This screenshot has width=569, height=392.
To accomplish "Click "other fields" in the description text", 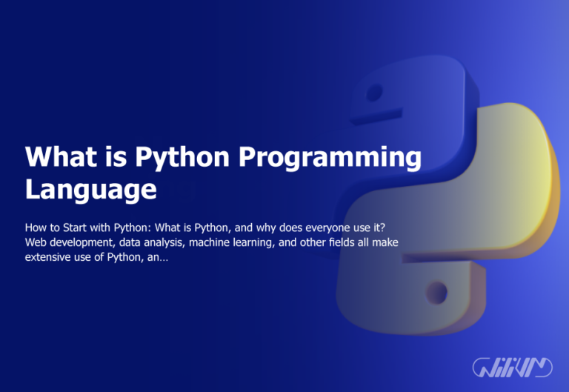I will tap(326, 242).
